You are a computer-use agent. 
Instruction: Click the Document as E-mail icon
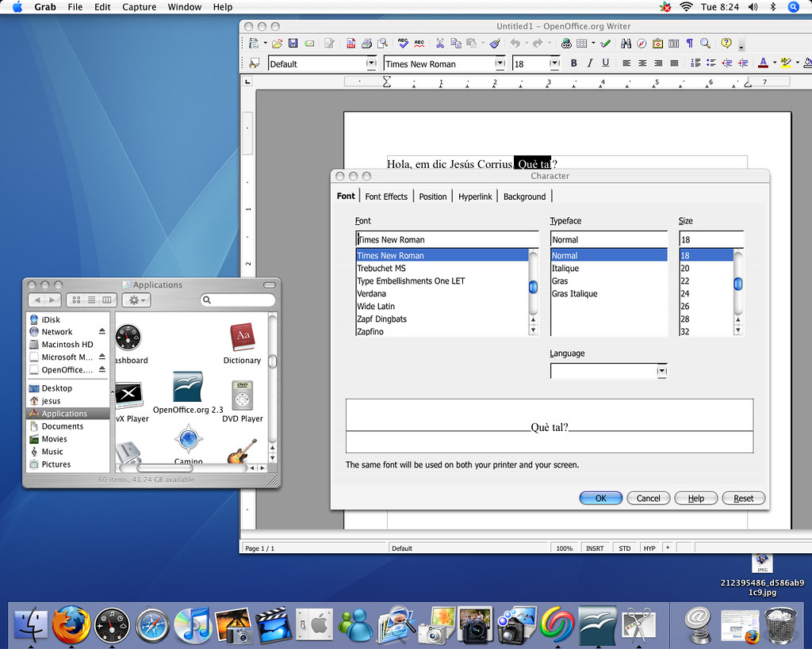(x=309, y=44)
